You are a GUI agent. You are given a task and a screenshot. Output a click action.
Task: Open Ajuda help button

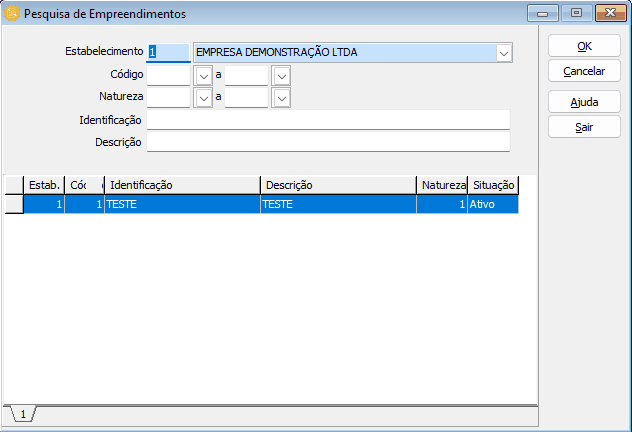(x=584, y=102)
